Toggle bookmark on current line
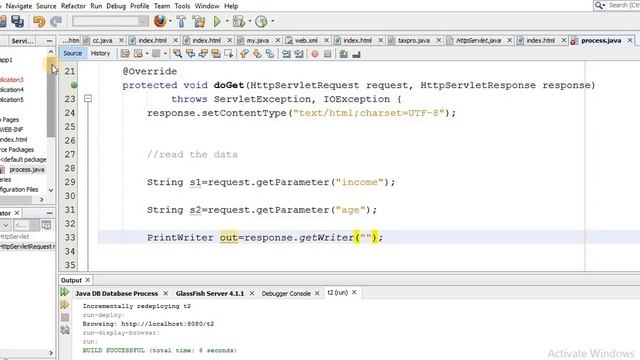Image resolution: width=640 pixels, height=360 pixels. (270, 53)
